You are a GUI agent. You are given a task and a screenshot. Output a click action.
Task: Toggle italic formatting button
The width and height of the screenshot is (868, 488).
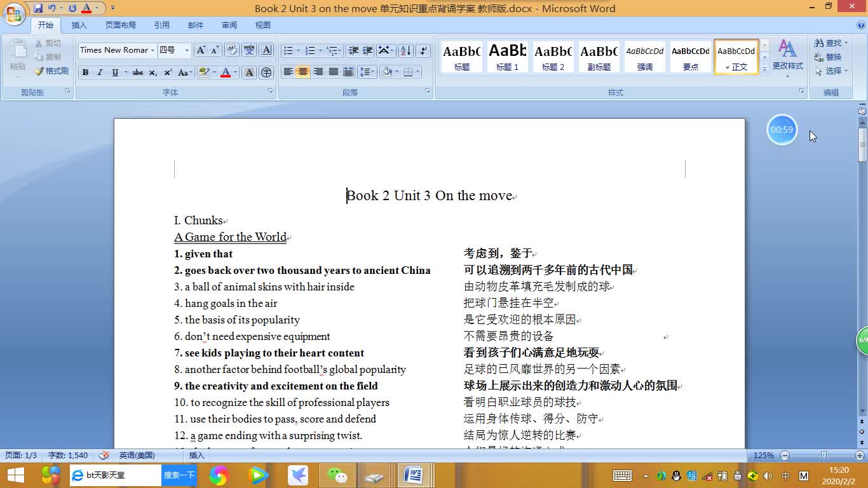coord(100,72)
